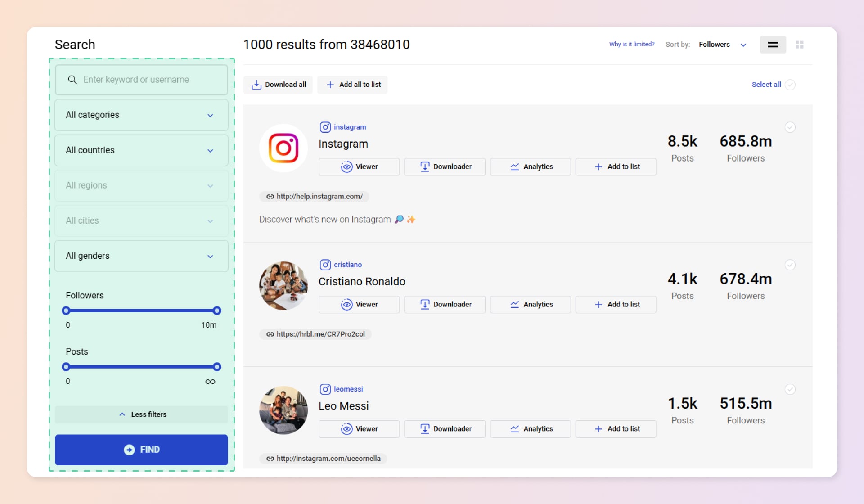Viewport: 864px width, 504px height.
Task: Click the download icon in Instagram's Downloader button
Action: [x=424, y=167]
